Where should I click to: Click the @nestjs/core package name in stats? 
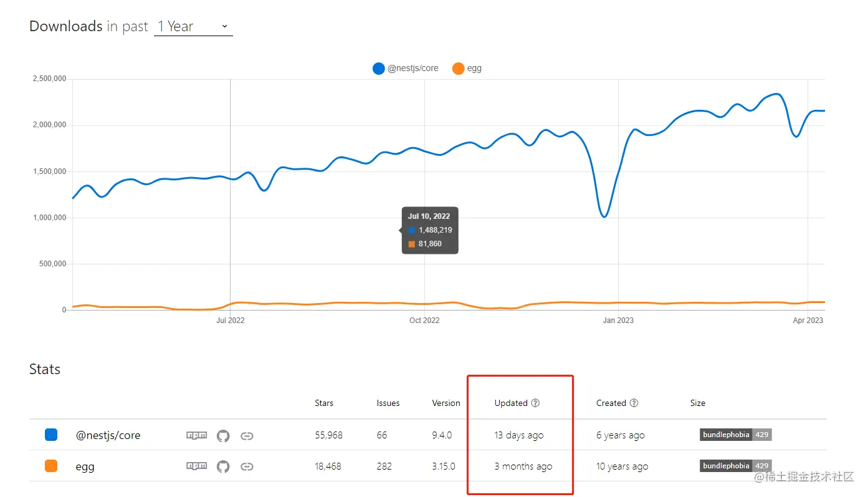point(108,435)
